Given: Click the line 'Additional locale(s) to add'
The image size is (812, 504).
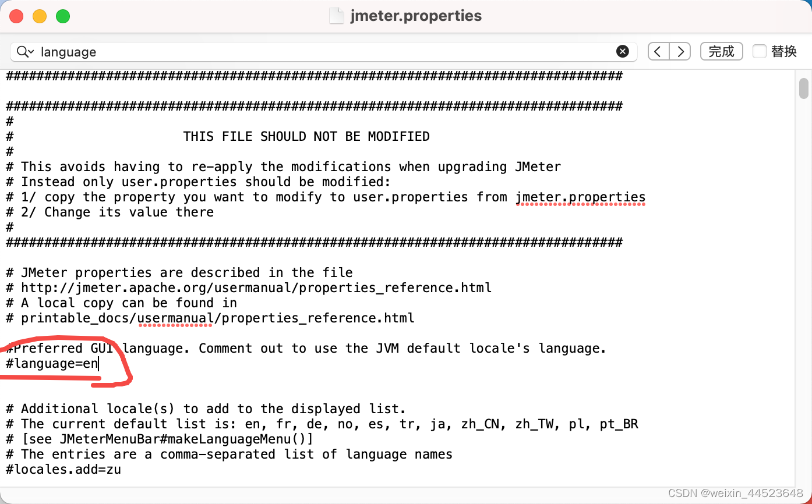Looking at the screenshot, I should point(206,409).
